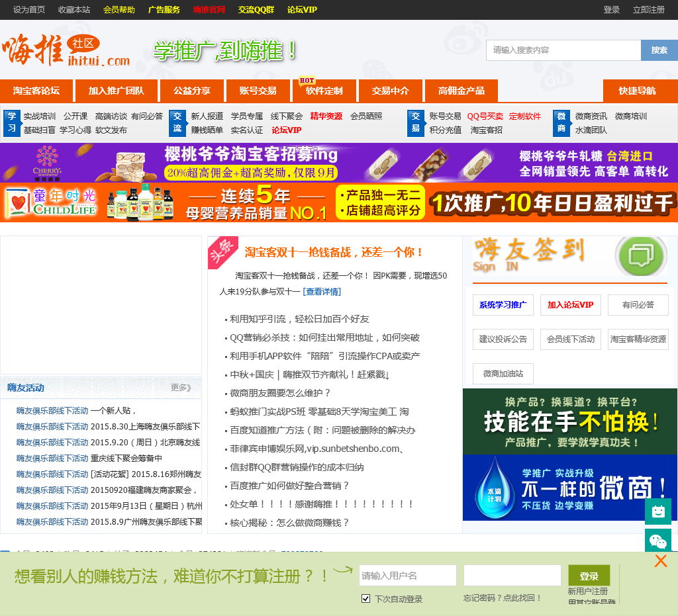Click the 登录 link in the top right
Image resolution: width=678 pixels, height=616 pixels.
(611, 9)
